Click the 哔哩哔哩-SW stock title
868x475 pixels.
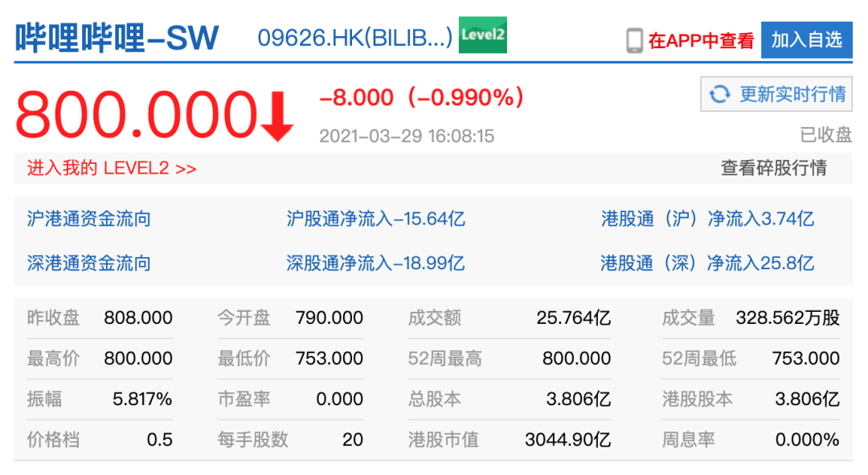117,38
